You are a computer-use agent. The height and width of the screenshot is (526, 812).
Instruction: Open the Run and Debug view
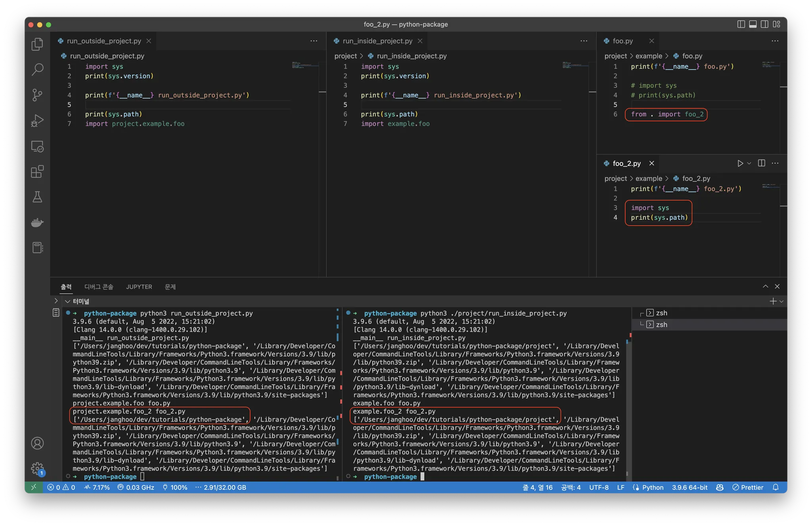[x=37, y=121]
